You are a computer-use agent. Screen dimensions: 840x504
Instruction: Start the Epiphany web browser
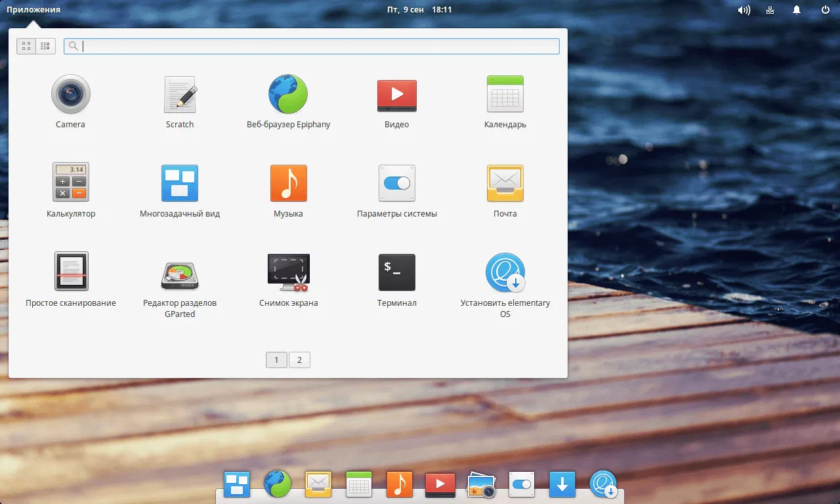tap(288, 95)
